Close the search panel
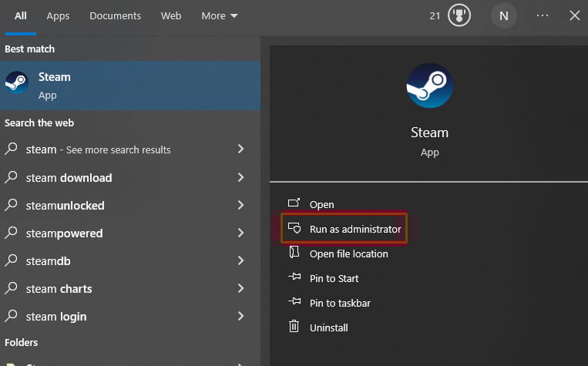The height and width of the screenshot is (366, 588). 574,15
